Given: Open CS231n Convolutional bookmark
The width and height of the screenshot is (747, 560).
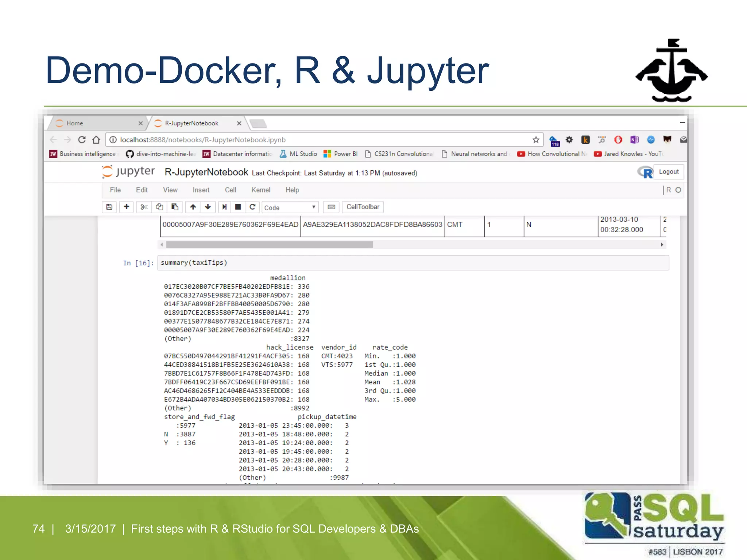Looking at the screenshot, I should [x=399, y=154].
